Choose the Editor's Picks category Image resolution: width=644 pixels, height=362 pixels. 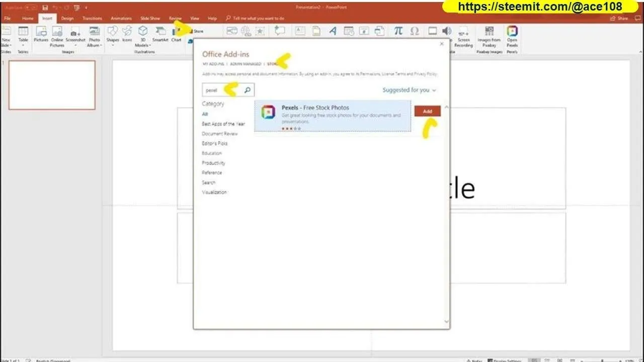pos(215,143)
